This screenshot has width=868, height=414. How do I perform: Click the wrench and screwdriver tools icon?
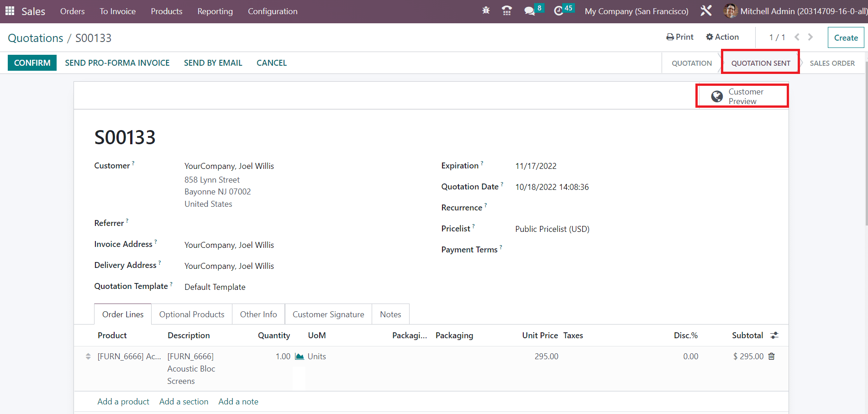(706, 11)
